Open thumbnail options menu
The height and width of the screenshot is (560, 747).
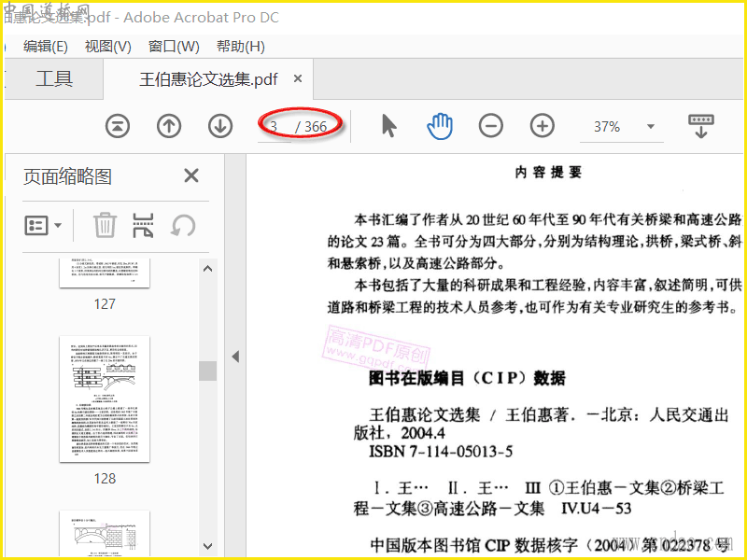(x=43, y=225)
